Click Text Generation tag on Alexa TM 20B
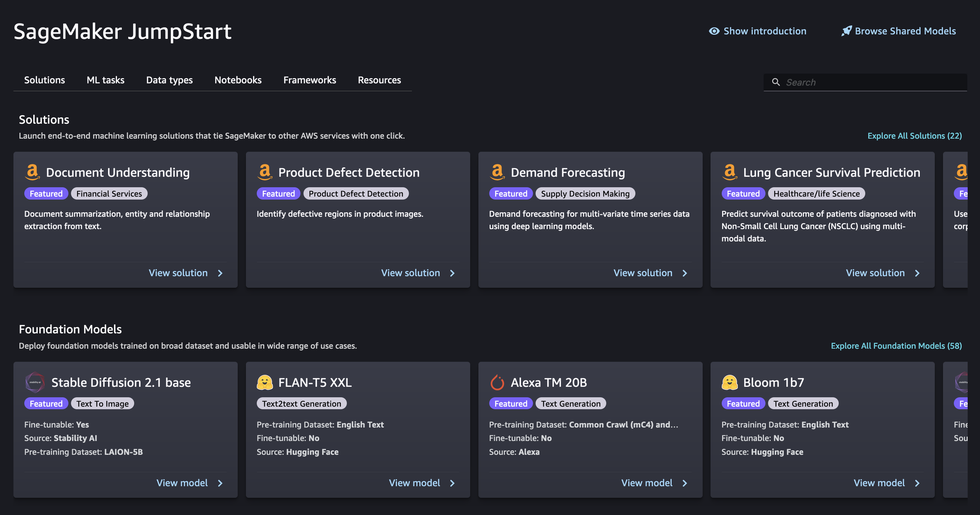Screen dimensions: 980x515 click(x=571, y=404)
